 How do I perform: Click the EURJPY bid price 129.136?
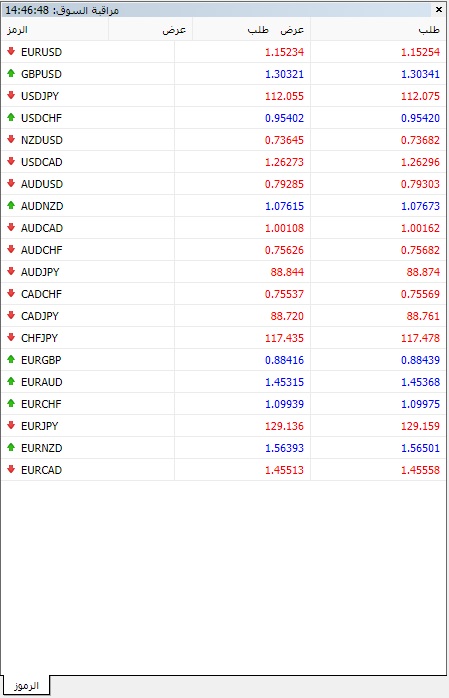[x=284, y=426]
